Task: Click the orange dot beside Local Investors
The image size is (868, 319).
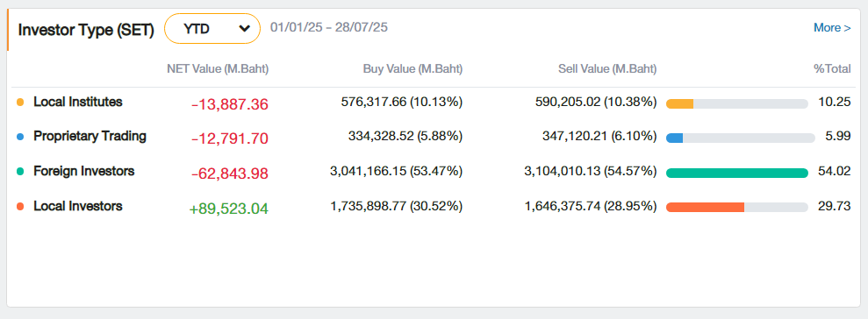Action: [x=20, y=206]
